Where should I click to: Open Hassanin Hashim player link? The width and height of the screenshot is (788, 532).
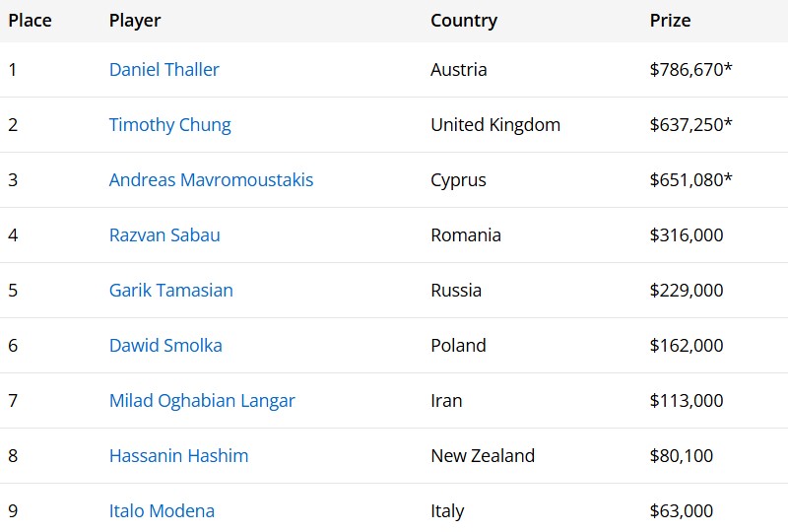[x=179, y=456]
